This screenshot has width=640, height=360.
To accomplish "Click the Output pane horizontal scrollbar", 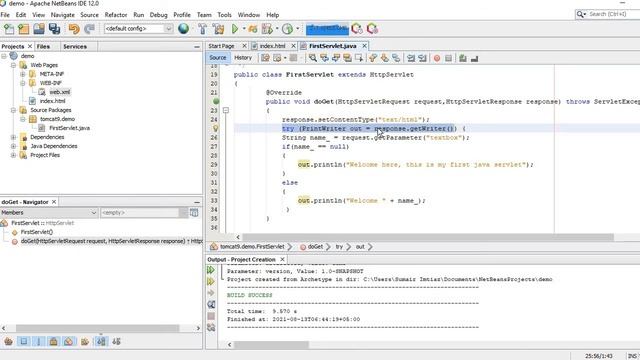I will click(271, 345).
